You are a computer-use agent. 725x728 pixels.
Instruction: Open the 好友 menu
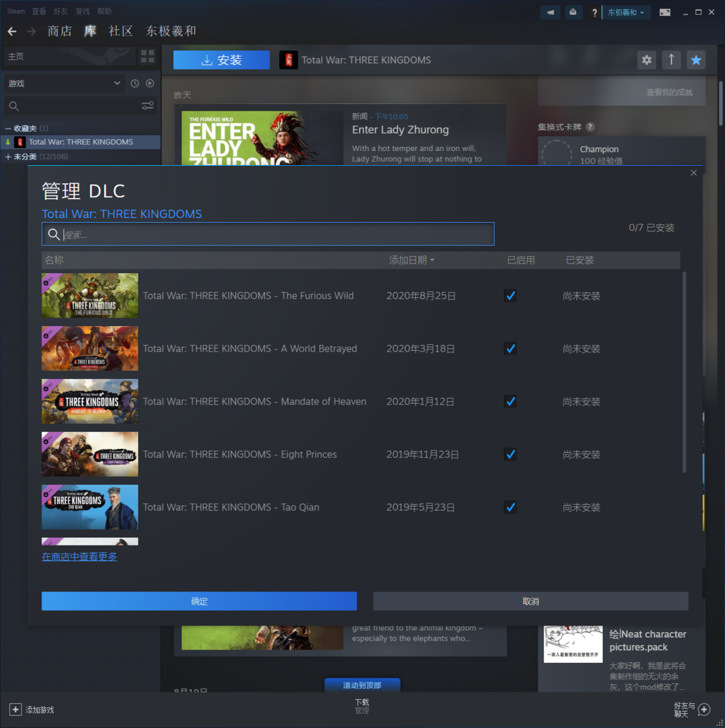(x=60, y=11)
